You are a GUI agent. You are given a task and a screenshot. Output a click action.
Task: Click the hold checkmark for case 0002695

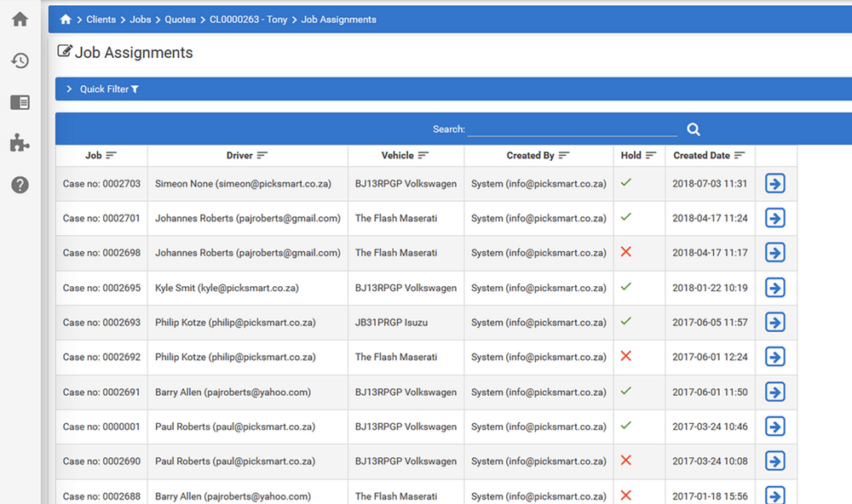point(626,287)
